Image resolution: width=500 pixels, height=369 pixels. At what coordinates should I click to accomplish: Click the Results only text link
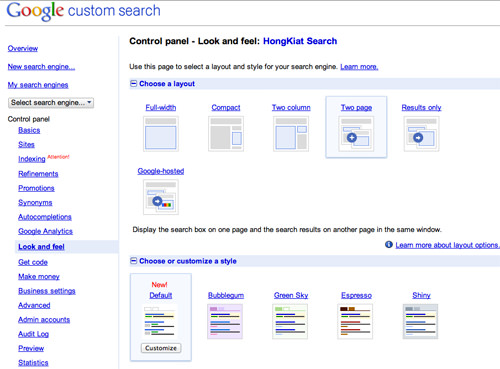[x=421, y=108]
